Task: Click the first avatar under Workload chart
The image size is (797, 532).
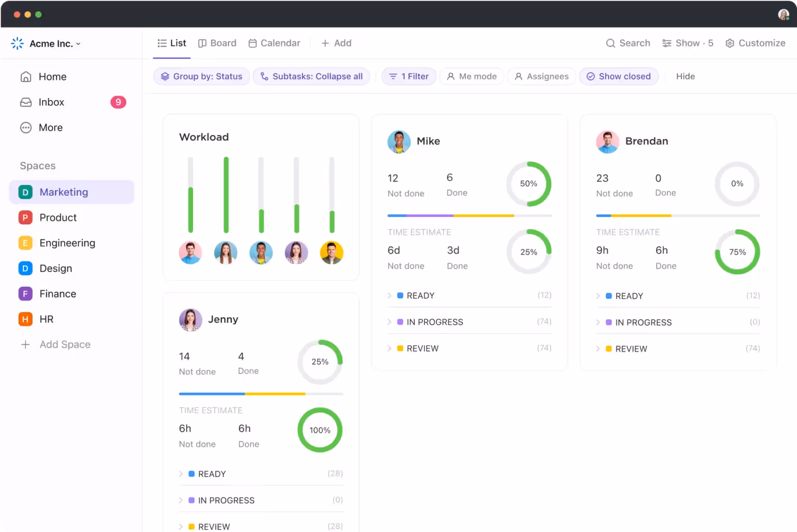Action: (x=190, y=253)
